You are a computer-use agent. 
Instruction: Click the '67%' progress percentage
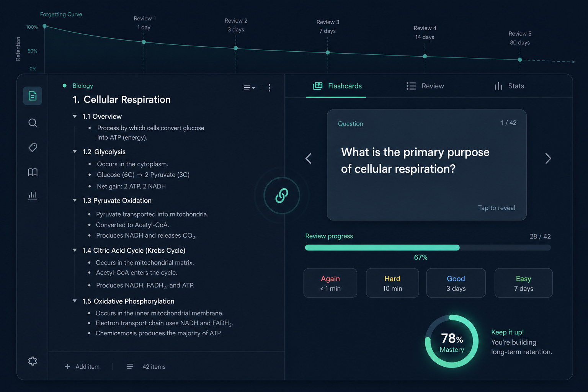click(x=421, y=257)
